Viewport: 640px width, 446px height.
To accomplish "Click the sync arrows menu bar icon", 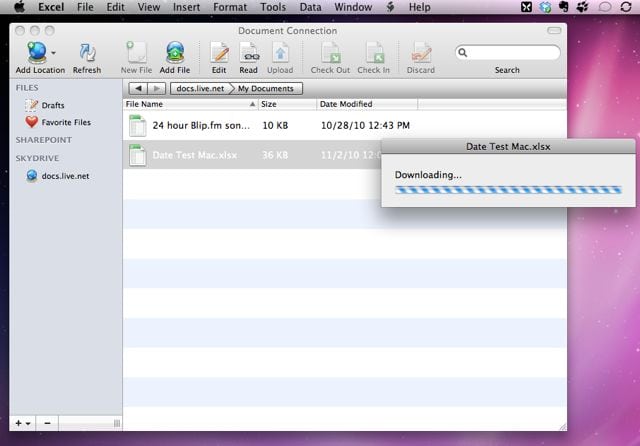I will coord(626,7).
